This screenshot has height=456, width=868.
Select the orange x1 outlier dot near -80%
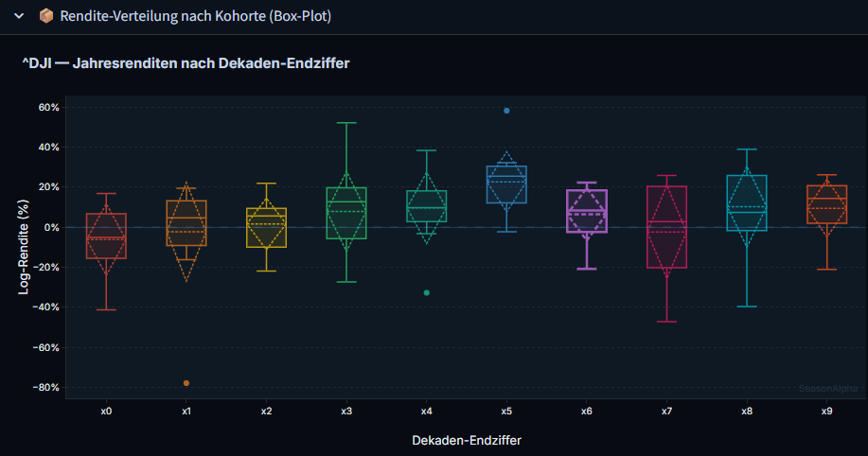186,383
